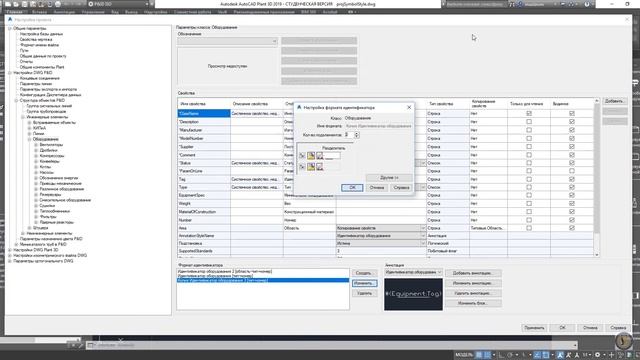Click the status bar gear workspace icon

click(598, 355)
